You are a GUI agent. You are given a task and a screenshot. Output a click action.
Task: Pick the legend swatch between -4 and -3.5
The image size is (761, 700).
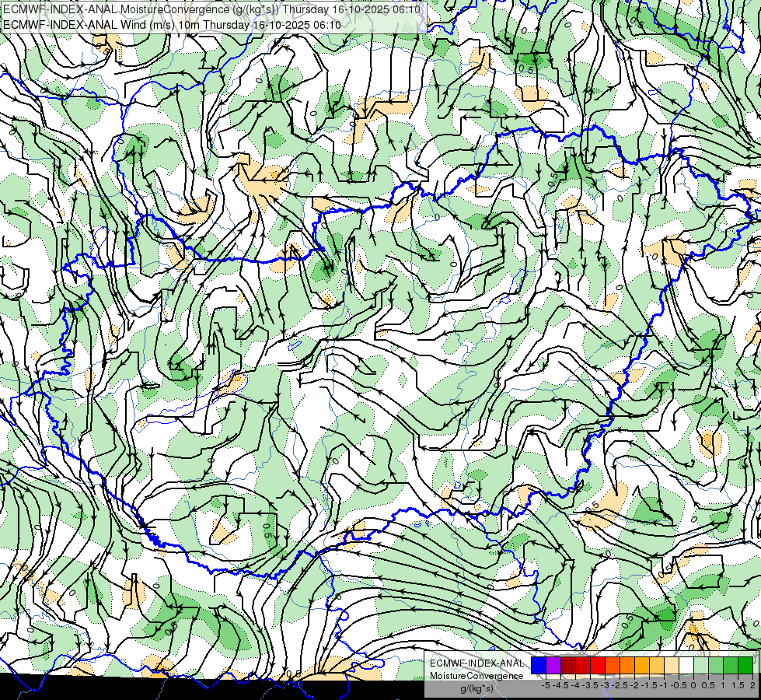[x=583, y=665]
